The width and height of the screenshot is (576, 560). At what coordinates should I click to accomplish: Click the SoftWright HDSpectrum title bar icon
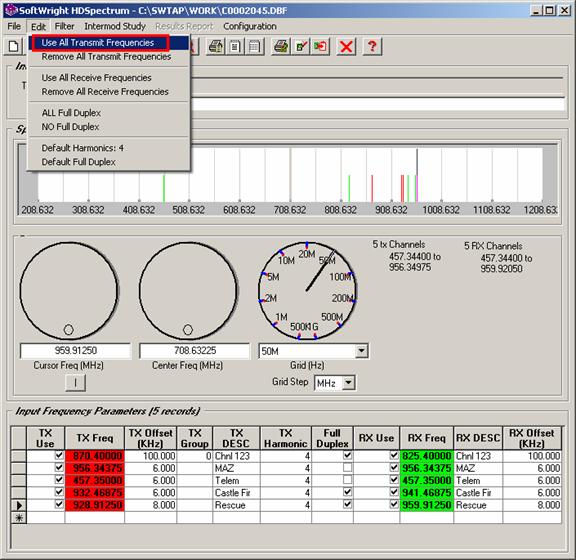tap(11, 10)
